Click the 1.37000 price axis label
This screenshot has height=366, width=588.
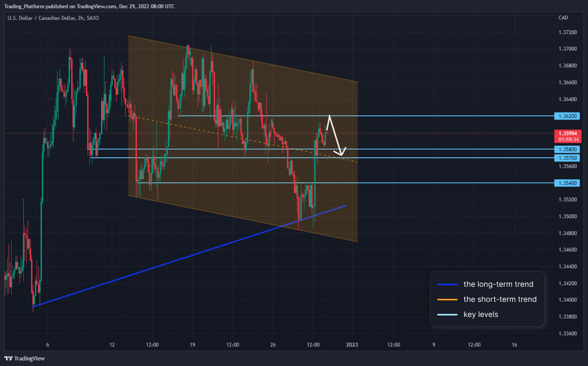click(x=568, y=49)
